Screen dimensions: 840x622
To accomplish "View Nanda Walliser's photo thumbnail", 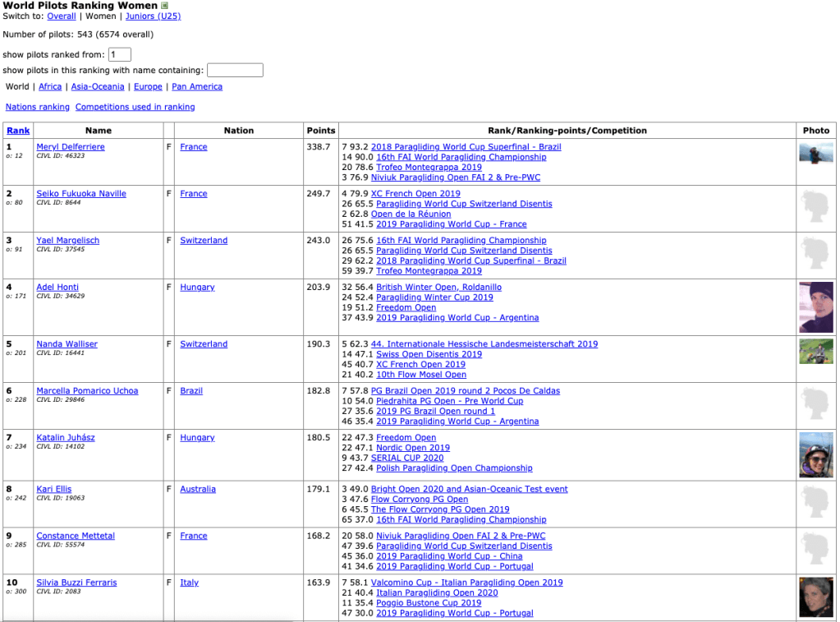I will coord(815,351).
